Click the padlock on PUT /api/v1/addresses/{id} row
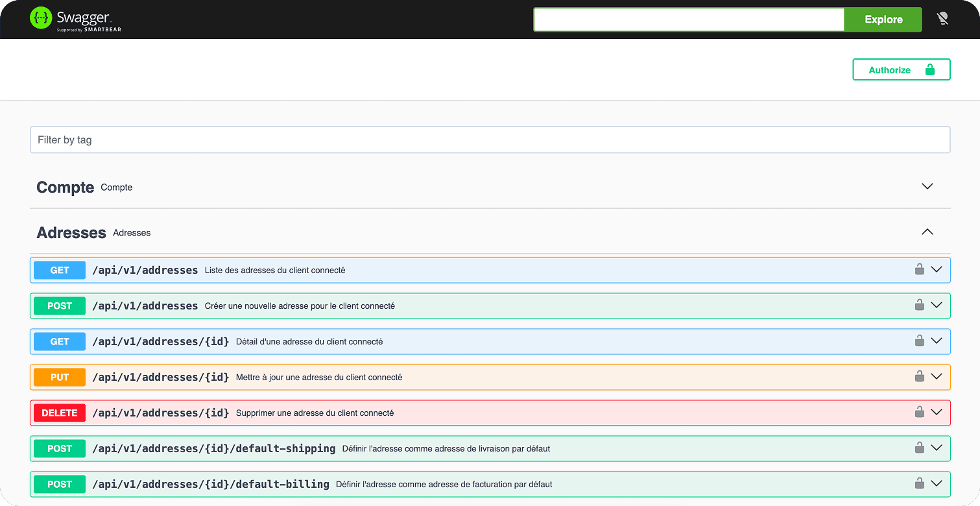The height and width of the screenshot is (506, 980). coord(919,376)
